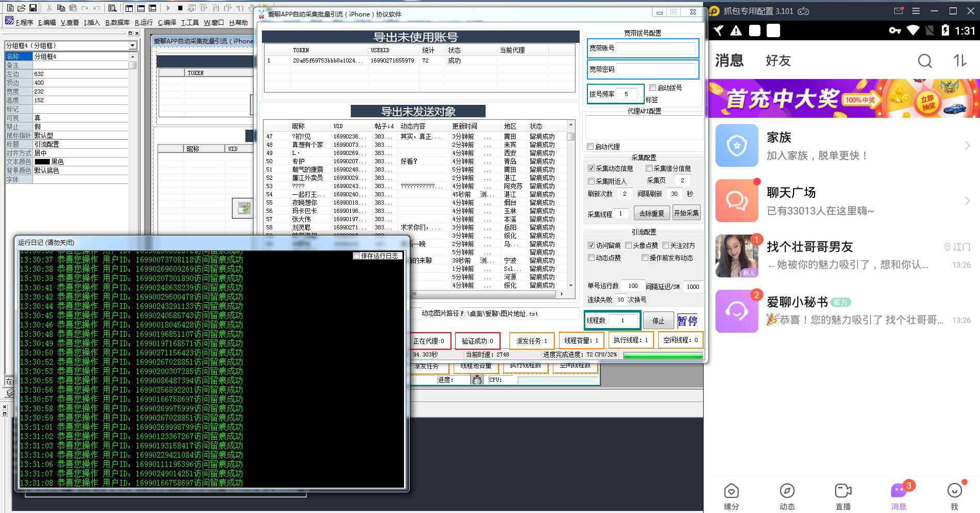Viewport: 980px width, 513px height.
Task: Tap the 首充中大奖 promotional banner
Action: click(x=844, y=98)
